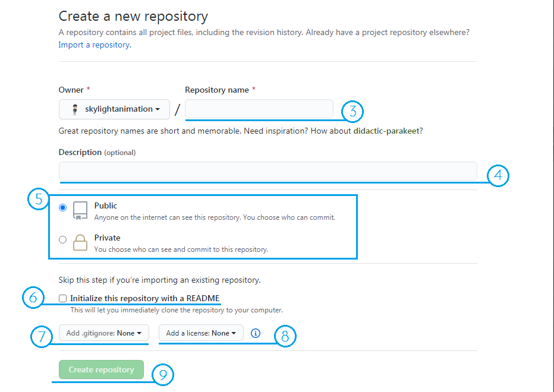The height and width of the screenshot is (392, 554).
Task: Click the callout circle labeled 5
Action: [38, 200]
